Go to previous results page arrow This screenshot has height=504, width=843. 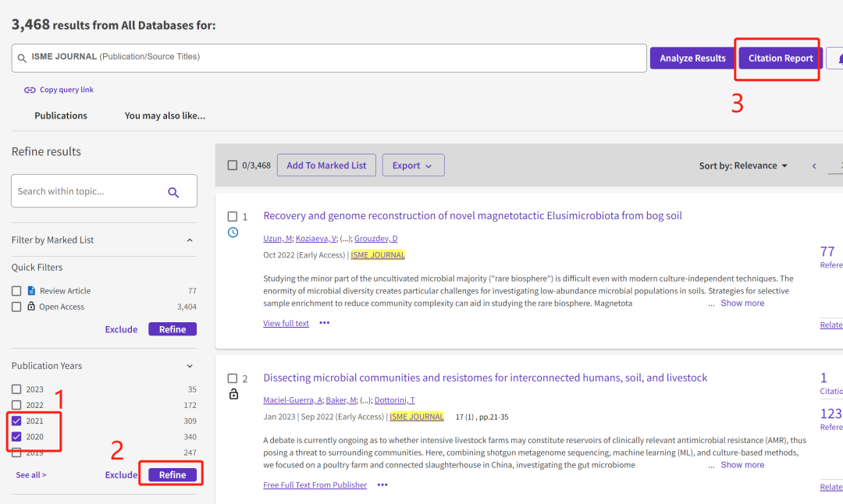tap(814, 165)
